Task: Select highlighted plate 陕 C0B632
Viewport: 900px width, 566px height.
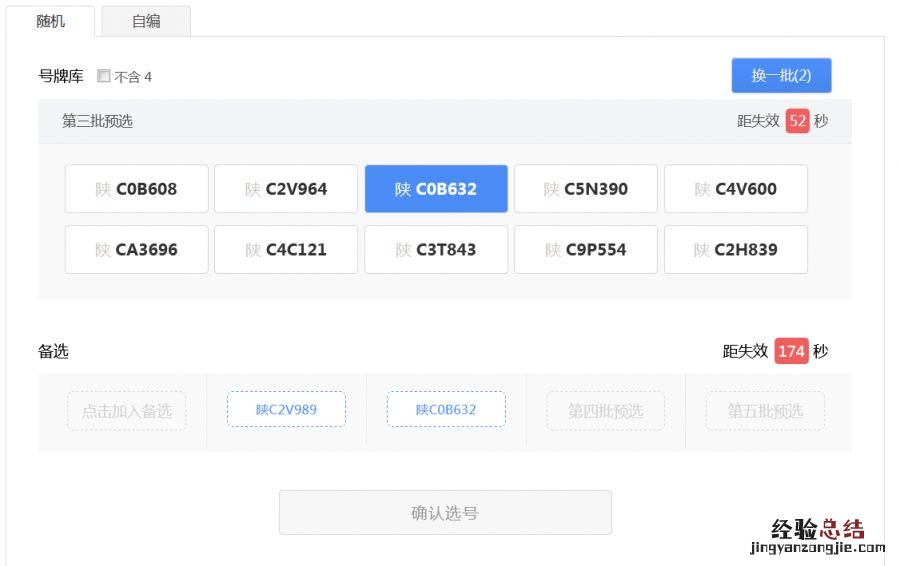Action: (x=436, y=189)
